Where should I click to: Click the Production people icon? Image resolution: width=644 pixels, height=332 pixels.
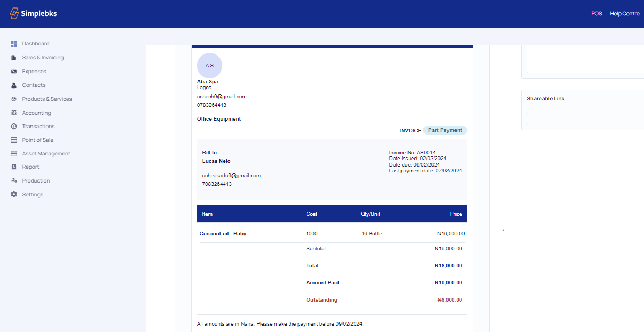click(x=14, y=181)
